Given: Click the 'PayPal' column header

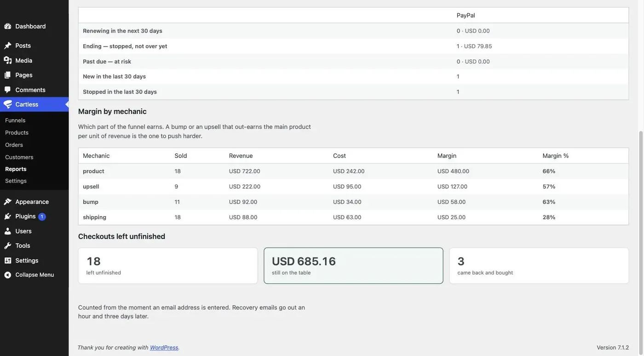Looking at the screenshot, I should click(466, 15).
